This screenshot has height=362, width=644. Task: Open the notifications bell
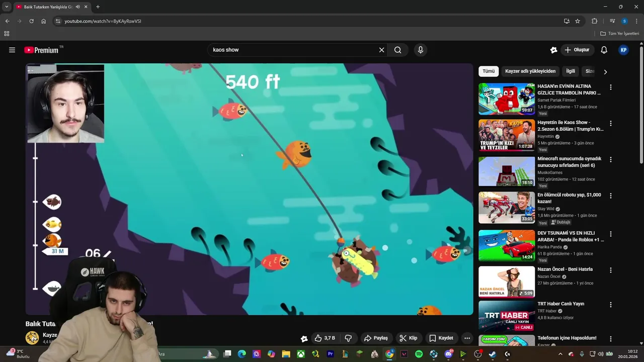[604, 50]
